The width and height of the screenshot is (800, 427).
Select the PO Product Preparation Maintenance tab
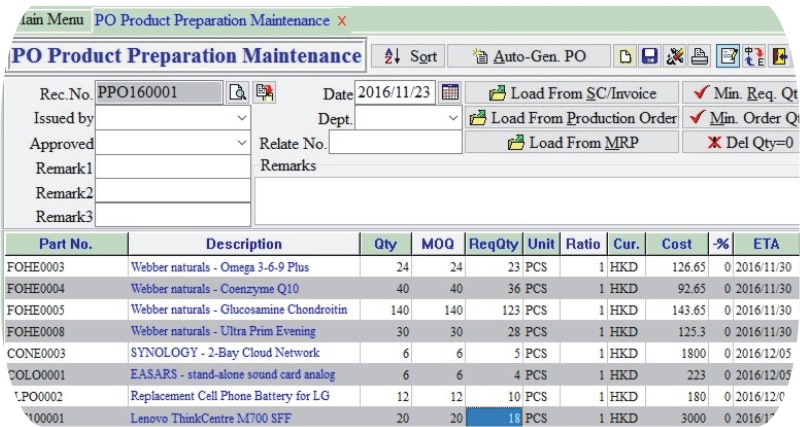point(212,20)
